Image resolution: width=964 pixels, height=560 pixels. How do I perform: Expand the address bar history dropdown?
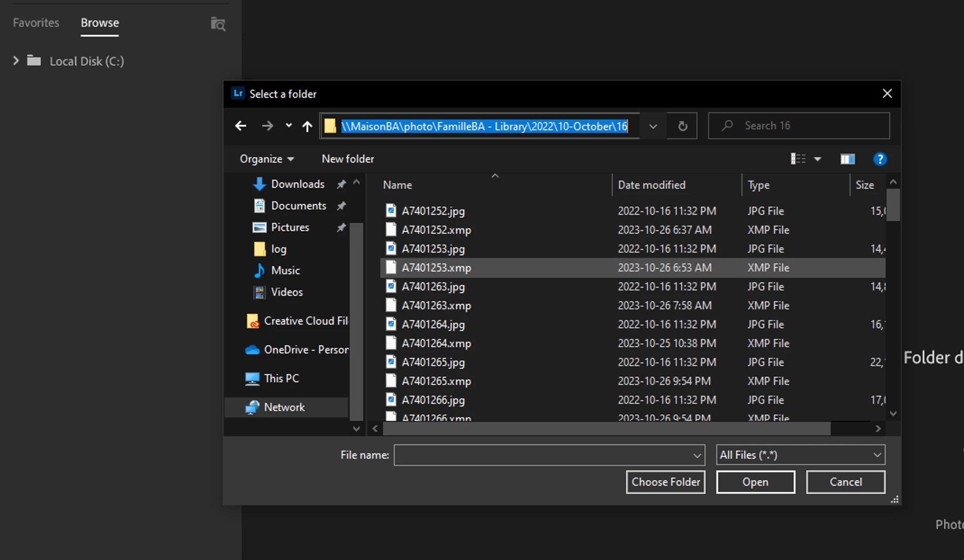[x=653, y=126]
